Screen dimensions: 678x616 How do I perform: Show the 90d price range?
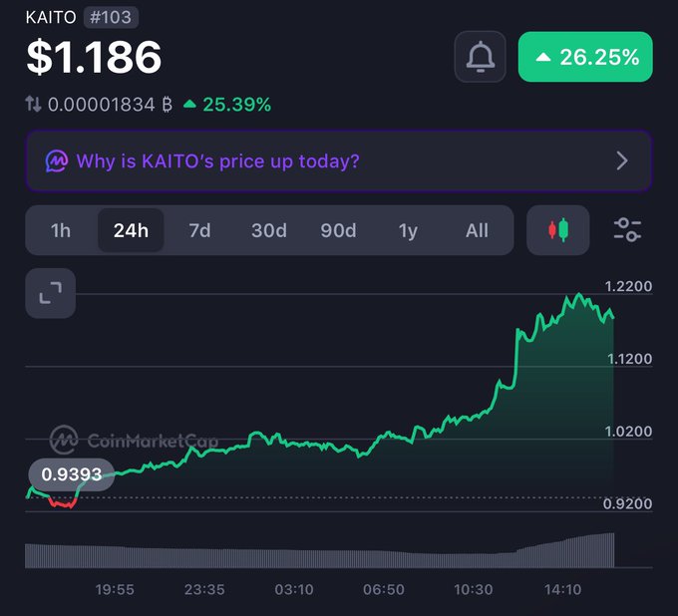coord(339,230)
